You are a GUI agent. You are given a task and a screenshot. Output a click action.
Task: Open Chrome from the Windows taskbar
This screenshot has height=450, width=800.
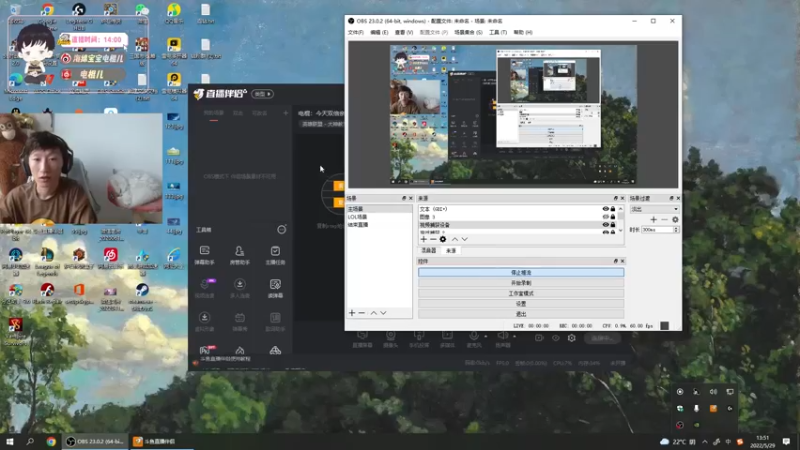tap(51, 442)
